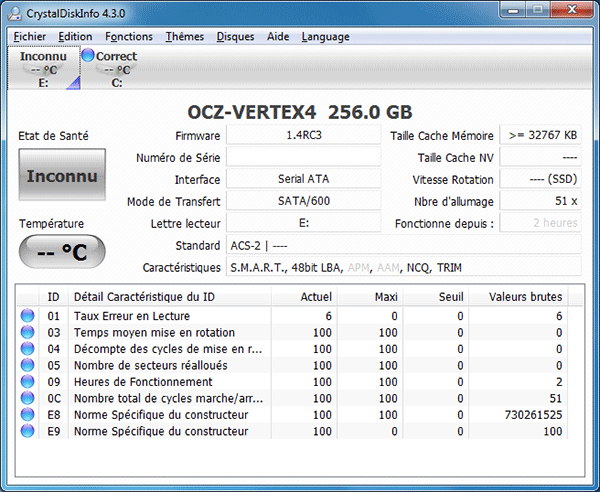Image resolution: width=600 pixels, height=492 pixels.
Task: Click the Seuil column header
Action: click(x=436, y=297)
